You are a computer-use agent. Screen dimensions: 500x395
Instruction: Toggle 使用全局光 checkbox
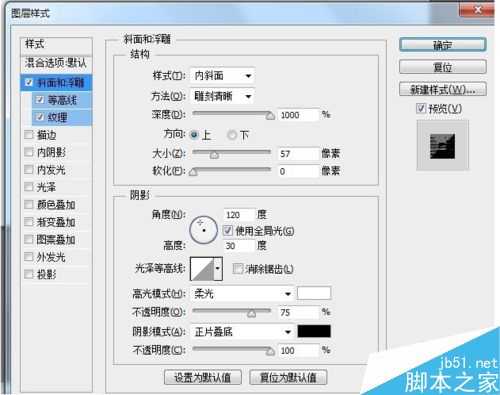coord(228,230)
